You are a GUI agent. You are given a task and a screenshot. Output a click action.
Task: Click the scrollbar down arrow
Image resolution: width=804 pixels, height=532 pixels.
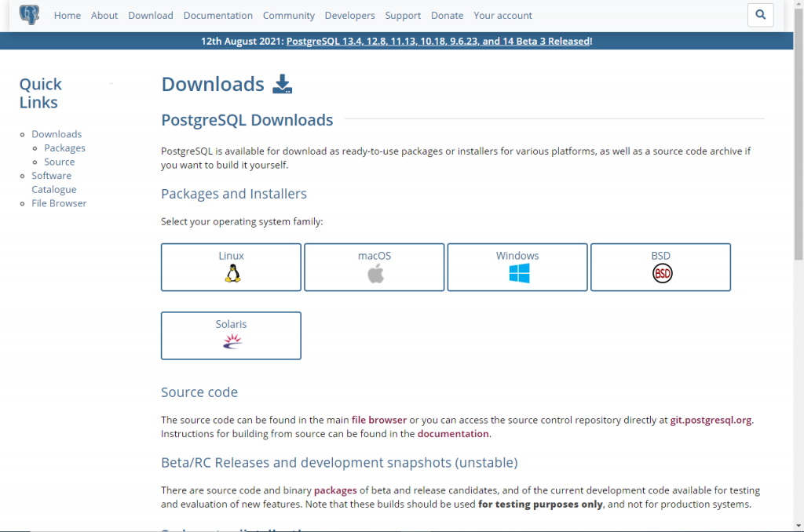click(x=799, y=526)
